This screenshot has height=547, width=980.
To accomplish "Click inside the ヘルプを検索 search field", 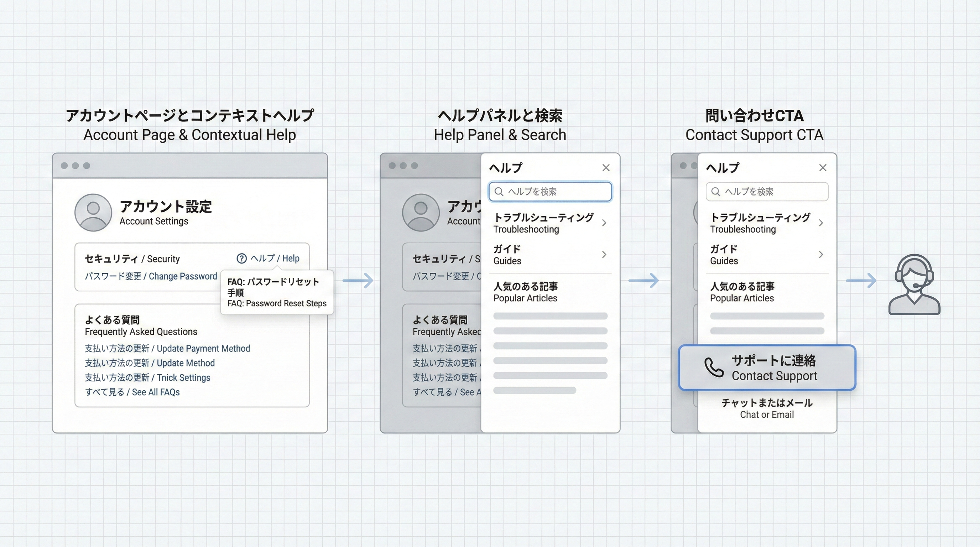I will point(550,192).
